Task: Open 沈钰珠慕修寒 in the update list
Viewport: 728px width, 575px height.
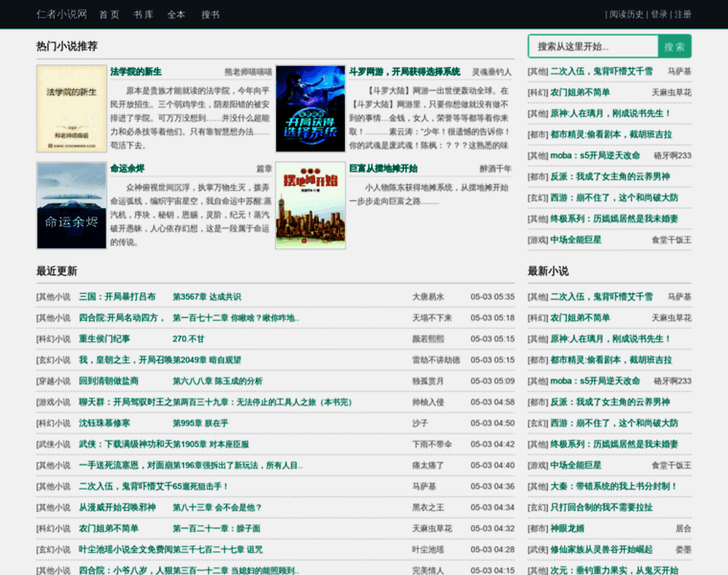Action: (104, 424)
